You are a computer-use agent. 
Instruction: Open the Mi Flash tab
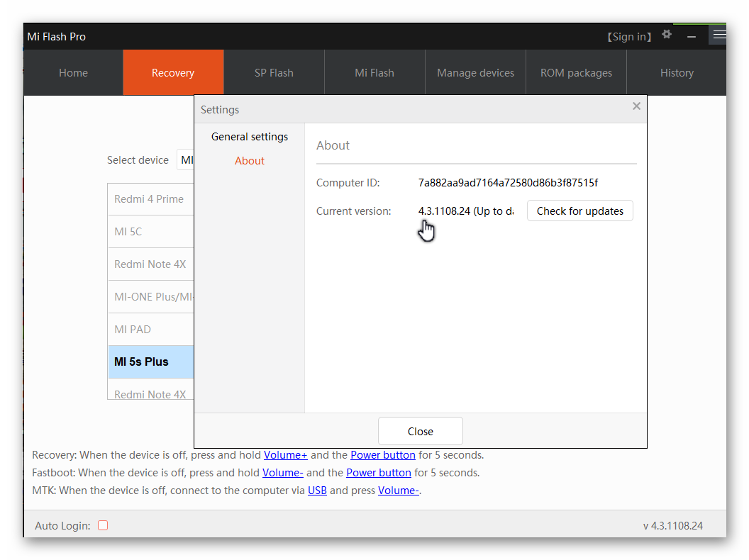point(374,72)
